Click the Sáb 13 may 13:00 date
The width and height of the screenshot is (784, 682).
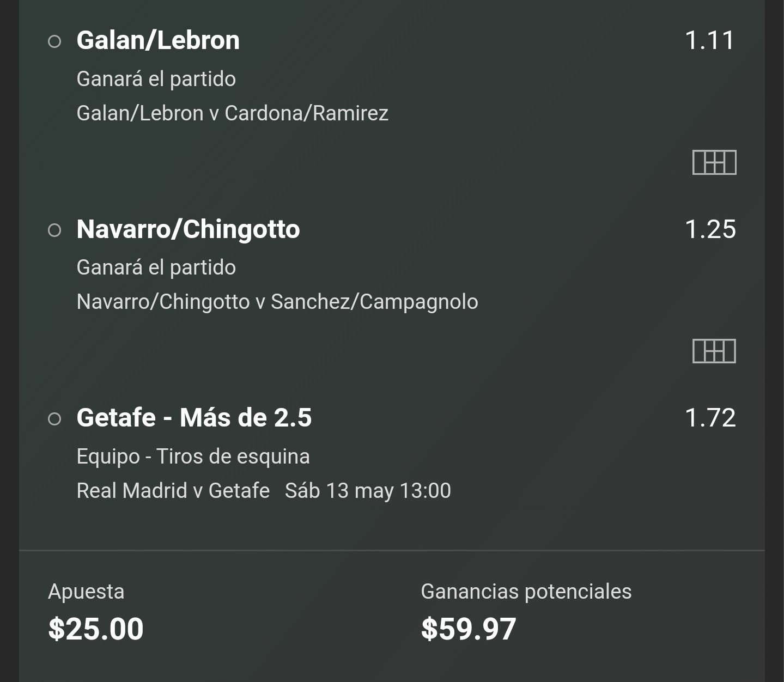click(368, 491)
